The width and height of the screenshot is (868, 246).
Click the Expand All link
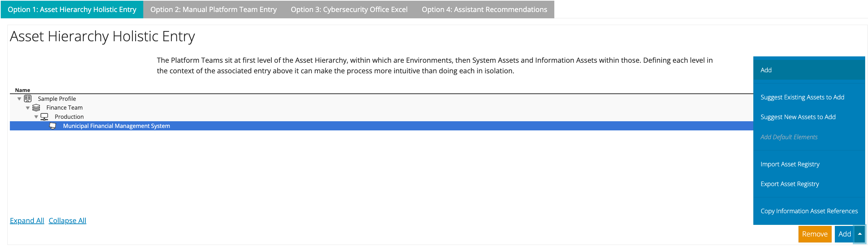coord(27,221)
